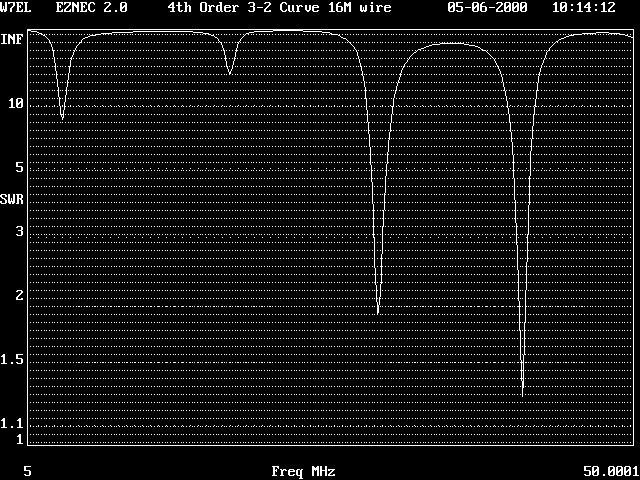Viewport: 640px width, 480px height.
Task: Click the SWR dip minimum just below 2
Action: (x=378, y=312)
